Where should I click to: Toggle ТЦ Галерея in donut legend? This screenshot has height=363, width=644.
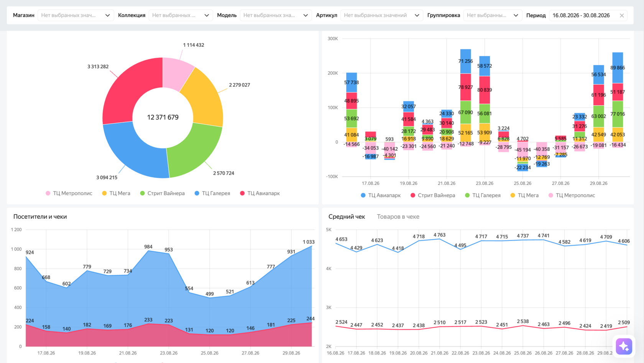pyautogui.click(x=212, y=193)
